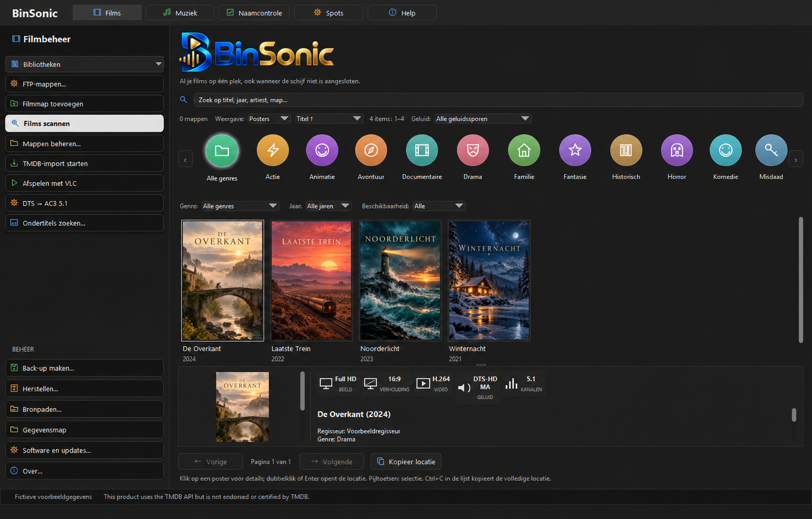Select the Horror ghost icon
Screen dimensions: 812x519
(677, 151)
